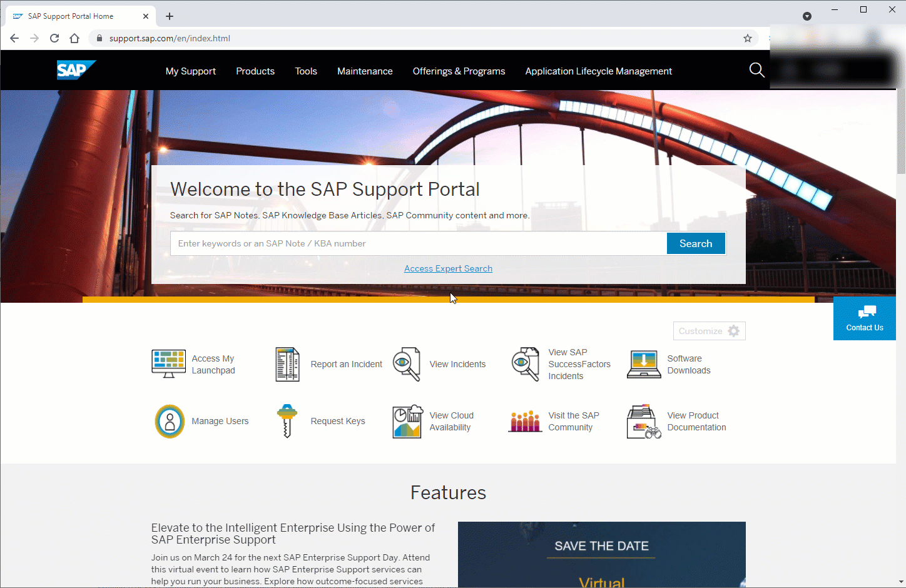This screenshot has height=588, width=906.
Task: Click the Access My Launchpad monitor icon
Action: pos(168,364)
